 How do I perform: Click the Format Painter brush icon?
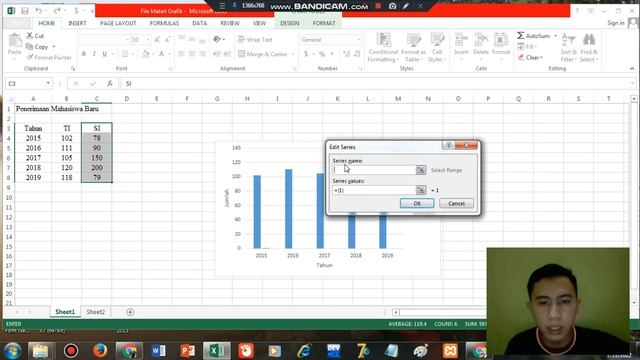tap(29, 58)
